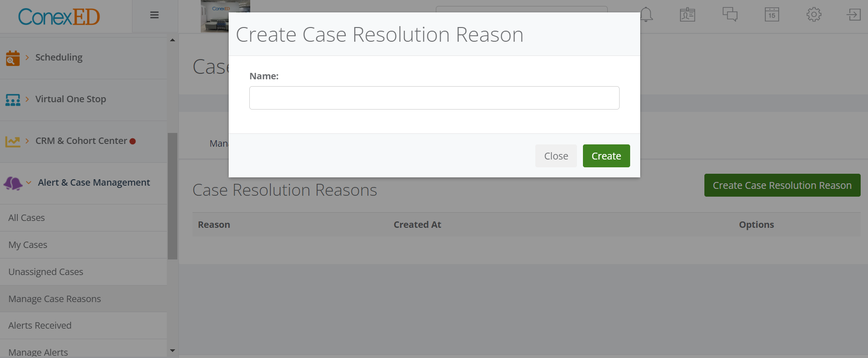Click the sidebar scroll down arrow

[172, 351]
